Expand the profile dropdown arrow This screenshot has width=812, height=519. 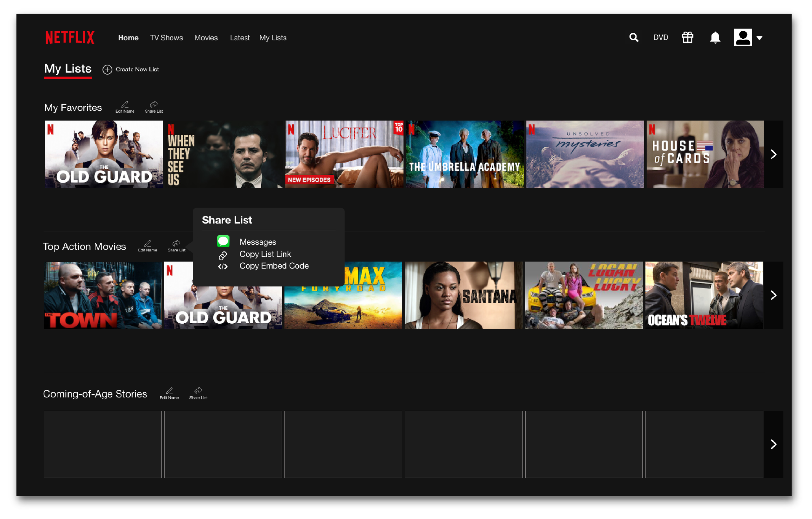tap(759, 38)
